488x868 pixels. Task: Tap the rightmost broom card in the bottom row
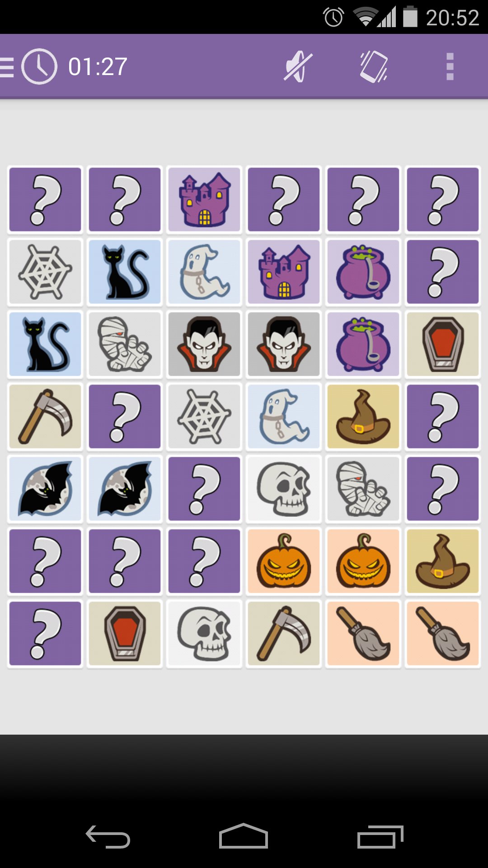tap(443, 633)
